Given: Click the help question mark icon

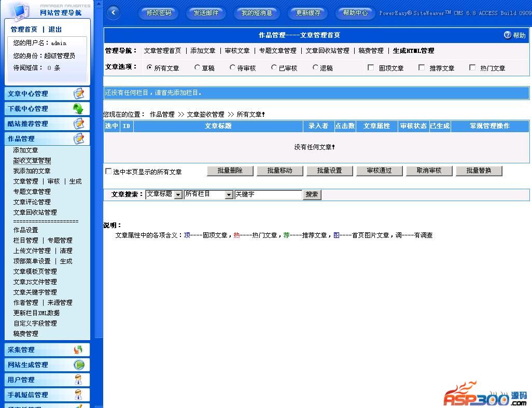Looking at the screenshot, I should 507,35.
